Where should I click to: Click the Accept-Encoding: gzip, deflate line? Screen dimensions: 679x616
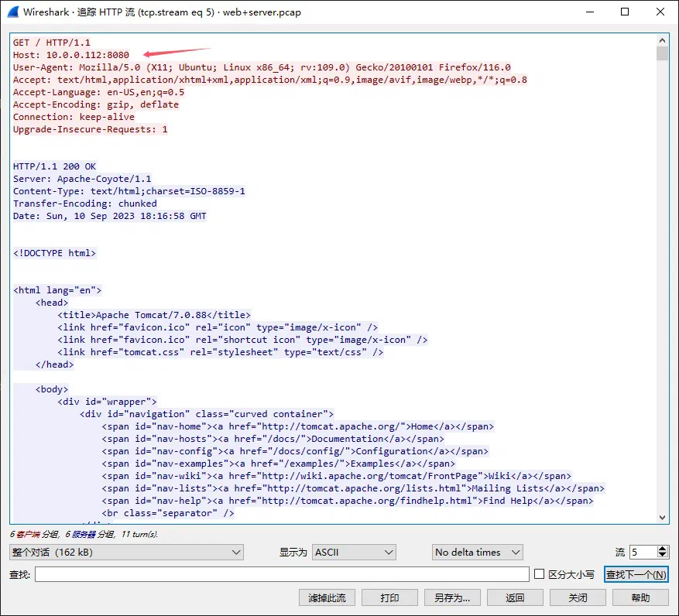96,104
